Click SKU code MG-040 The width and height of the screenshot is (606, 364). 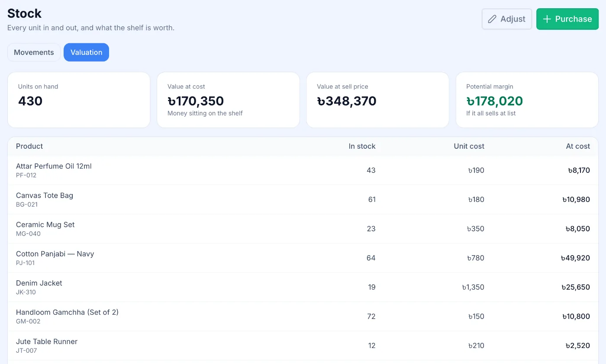tap(28, 234)
